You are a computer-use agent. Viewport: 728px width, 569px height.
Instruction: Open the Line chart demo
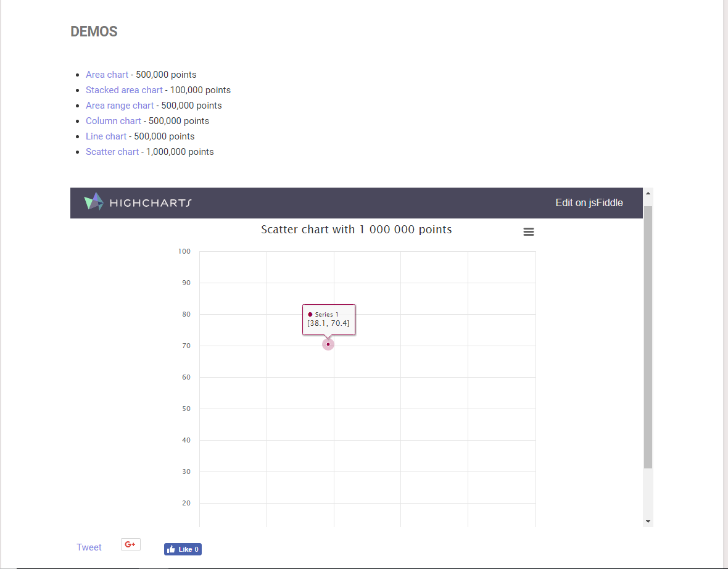pos(106,136)
